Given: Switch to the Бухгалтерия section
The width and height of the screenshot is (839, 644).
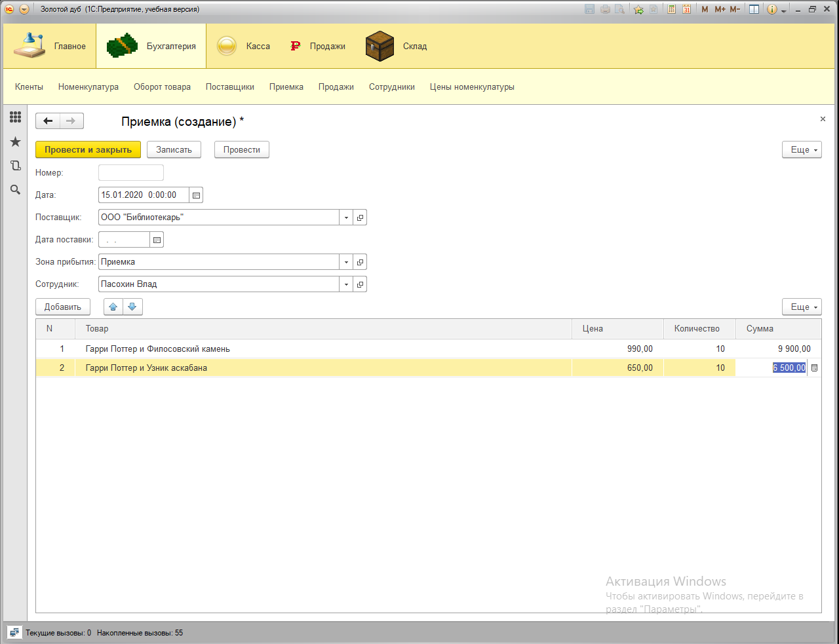Looking at the screenshot, I should (151, 46).
